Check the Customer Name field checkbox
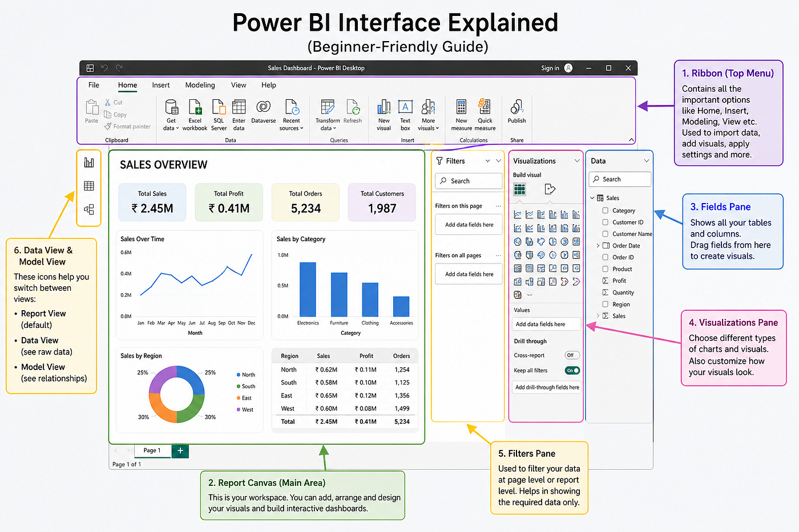Screen dimensions: 799x532 pyautogui.click(x=605, y=234)
